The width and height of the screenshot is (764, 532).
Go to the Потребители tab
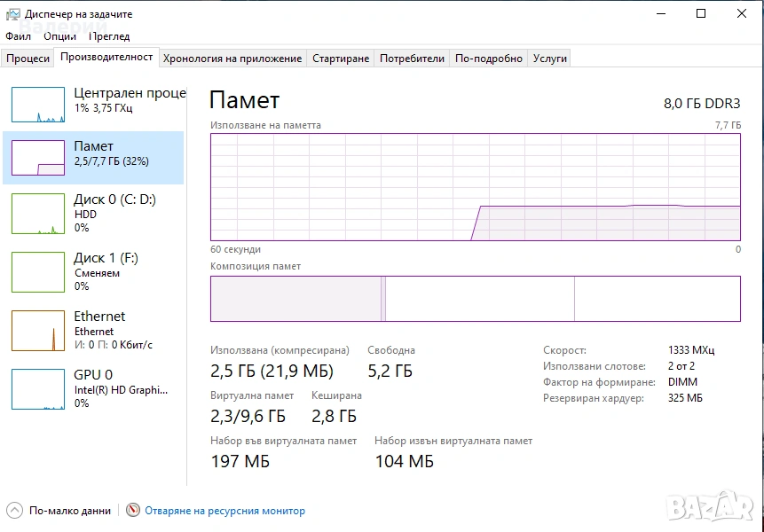412,59
